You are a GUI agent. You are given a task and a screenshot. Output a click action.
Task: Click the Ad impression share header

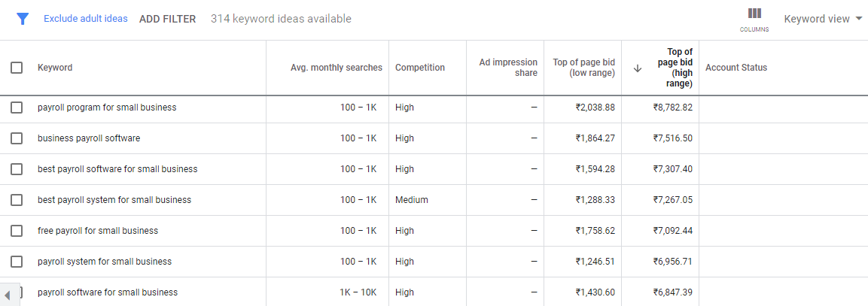508,68
